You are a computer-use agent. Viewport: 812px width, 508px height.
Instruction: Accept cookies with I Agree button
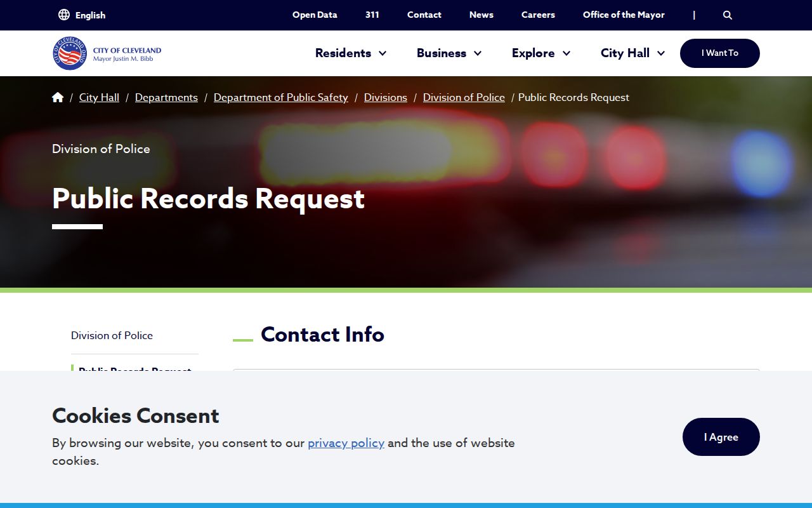pyautogui.click(x=721, y=437)
